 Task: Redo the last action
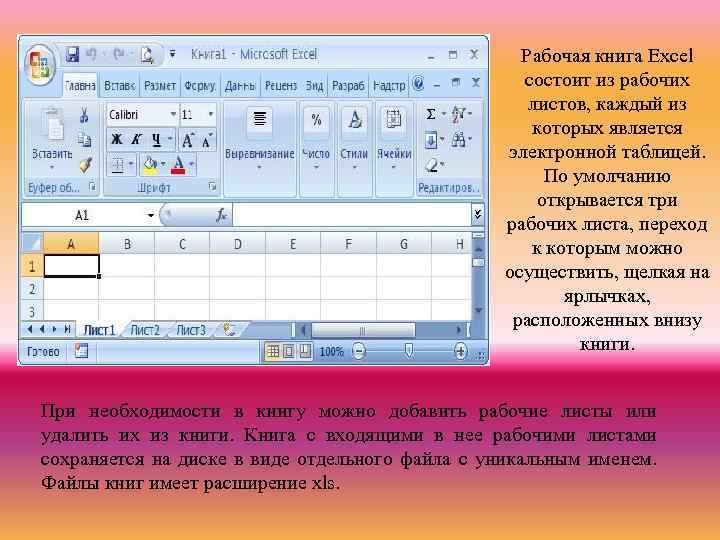[x=118, y=55]
